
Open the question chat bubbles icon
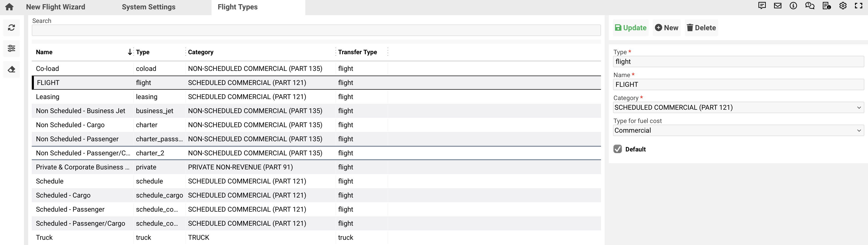(809, 6)
